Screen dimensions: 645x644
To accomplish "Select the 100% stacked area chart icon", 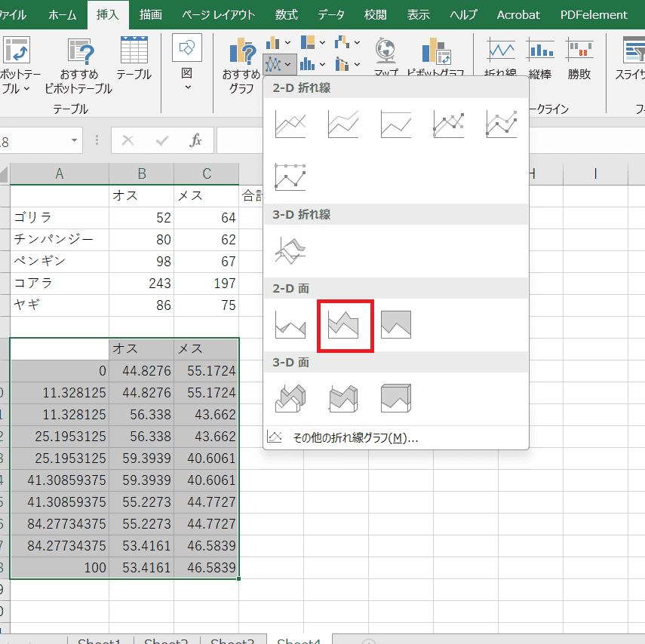I will pos(396,325).
